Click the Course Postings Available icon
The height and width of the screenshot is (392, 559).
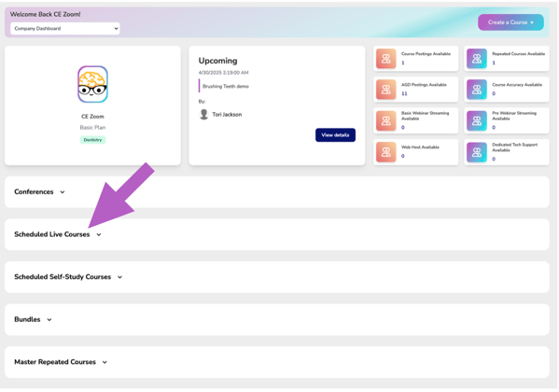385,59
